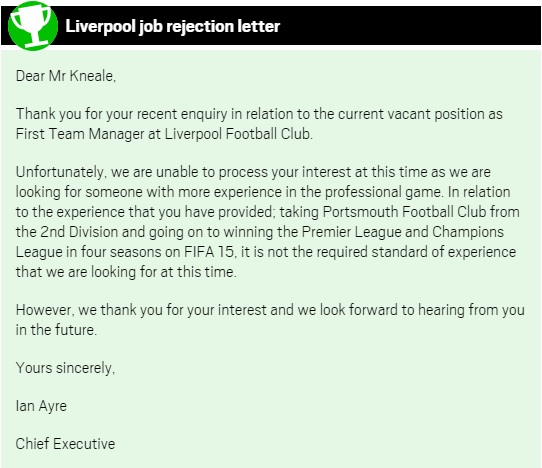Click the text 'Premier League'
This screenshot has width=542, height=468.
pos(352,232)
